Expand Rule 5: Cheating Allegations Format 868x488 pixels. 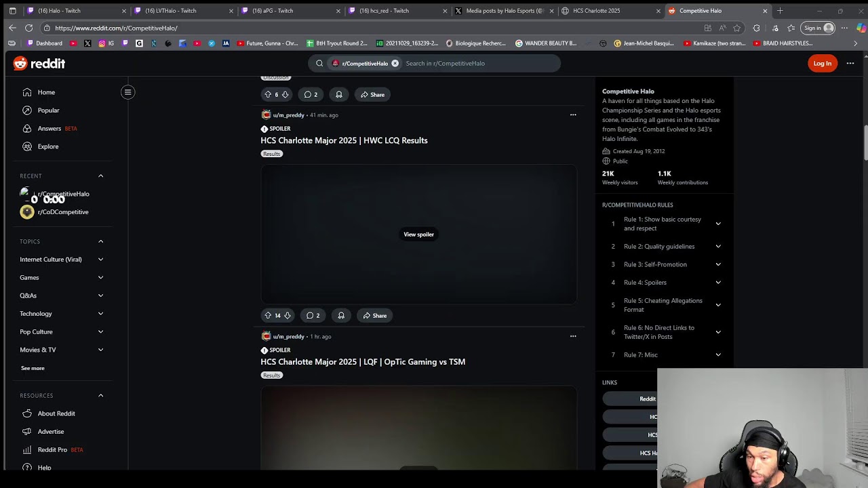pyautogui.click(x=718, y=305)
